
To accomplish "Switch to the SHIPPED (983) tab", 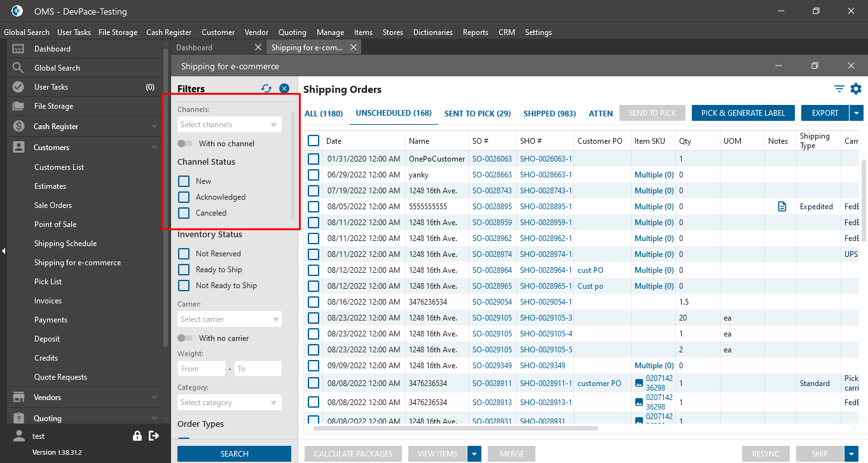I will (549, 114).
